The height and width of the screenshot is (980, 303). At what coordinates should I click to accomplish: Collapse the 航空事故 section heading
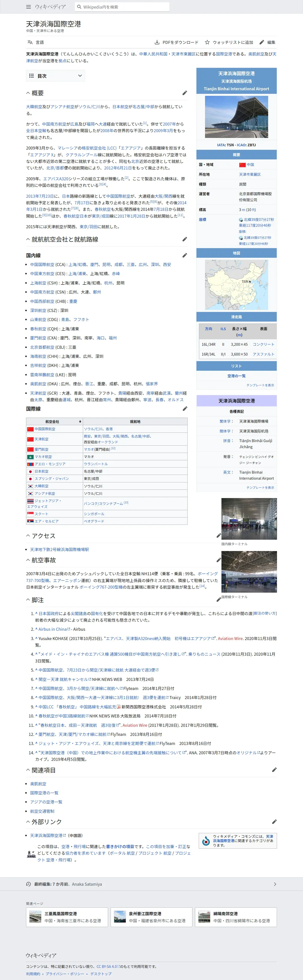(28, 560)
